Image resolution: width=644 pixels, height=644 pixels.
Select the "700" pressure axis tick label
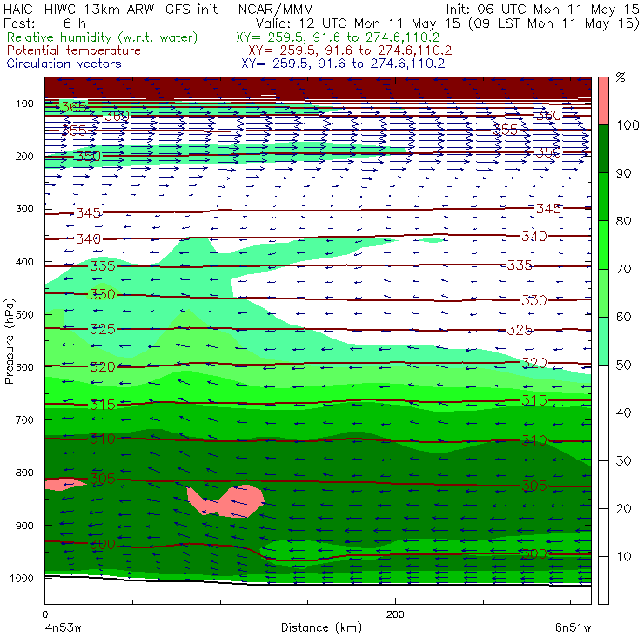click(24, 419)
